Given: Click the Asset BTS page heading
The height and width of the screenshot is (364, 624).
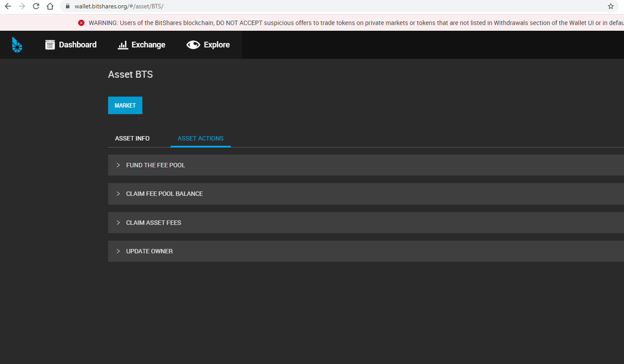Looking at the screenshot, I should point(131,75).
